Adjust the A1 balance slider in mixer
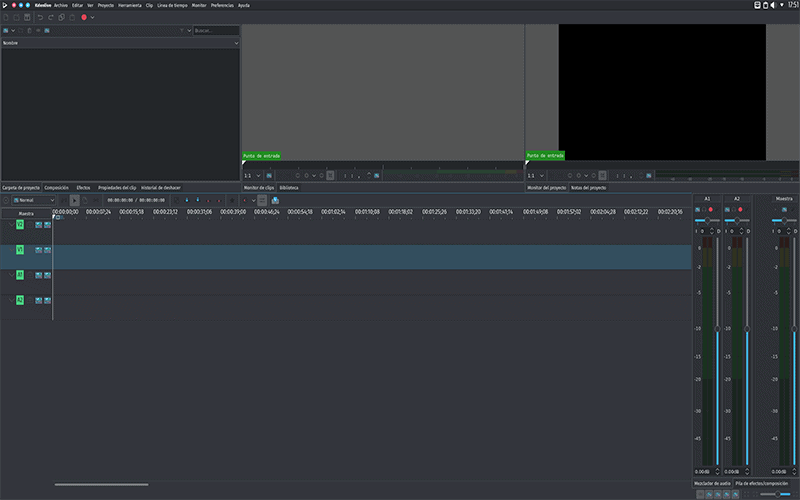The width and height of the screenshot is (800, 500). 707,220
